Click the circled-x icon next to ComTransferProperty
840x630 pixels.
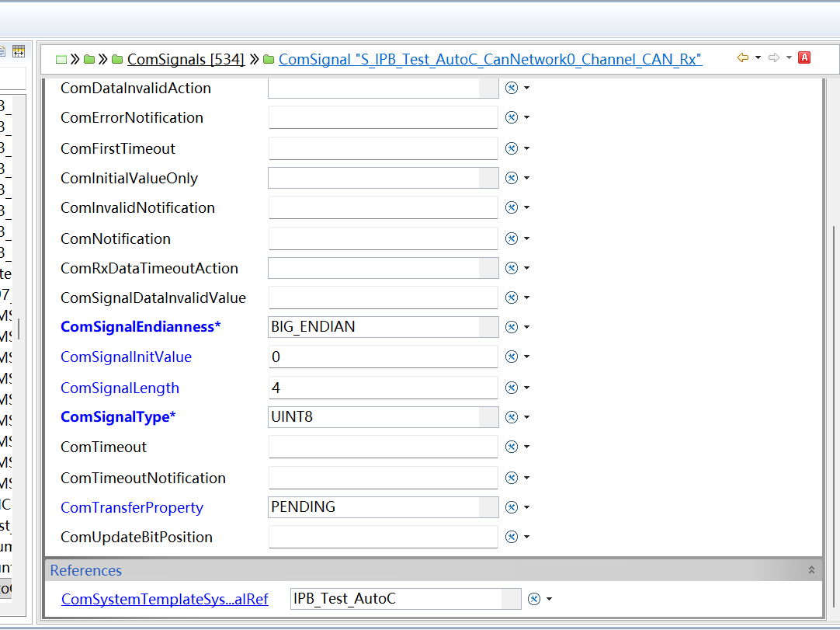point(512,507)
